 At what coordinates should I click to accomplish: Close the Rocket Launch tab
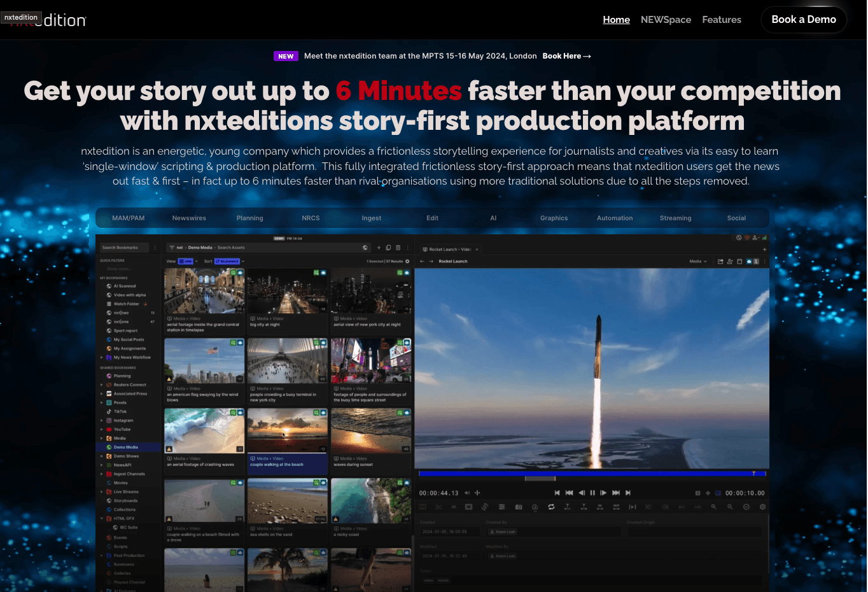pos(477,250)
